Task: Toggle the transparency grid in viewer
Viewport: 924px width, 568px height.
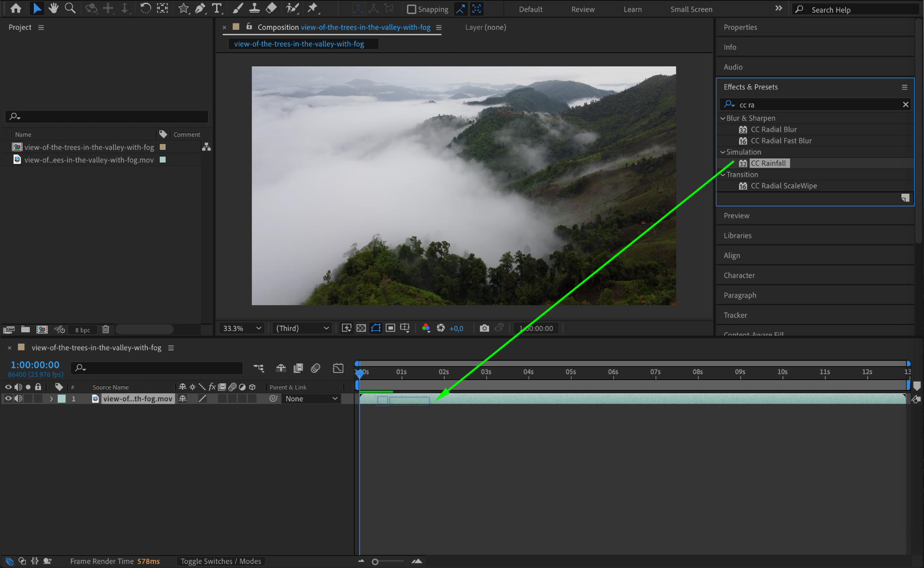Action: [x=361, y=328]
